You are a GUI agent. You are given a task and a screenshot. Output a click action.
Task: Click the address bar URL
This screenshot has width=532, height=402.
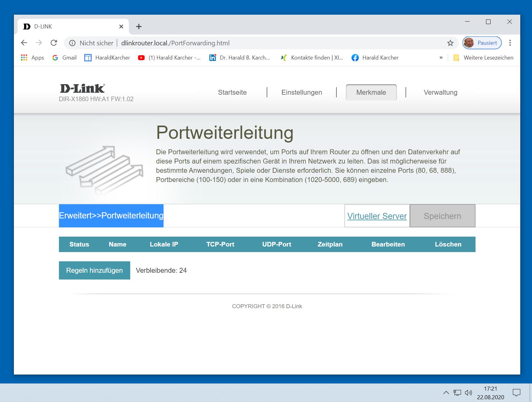175,43
